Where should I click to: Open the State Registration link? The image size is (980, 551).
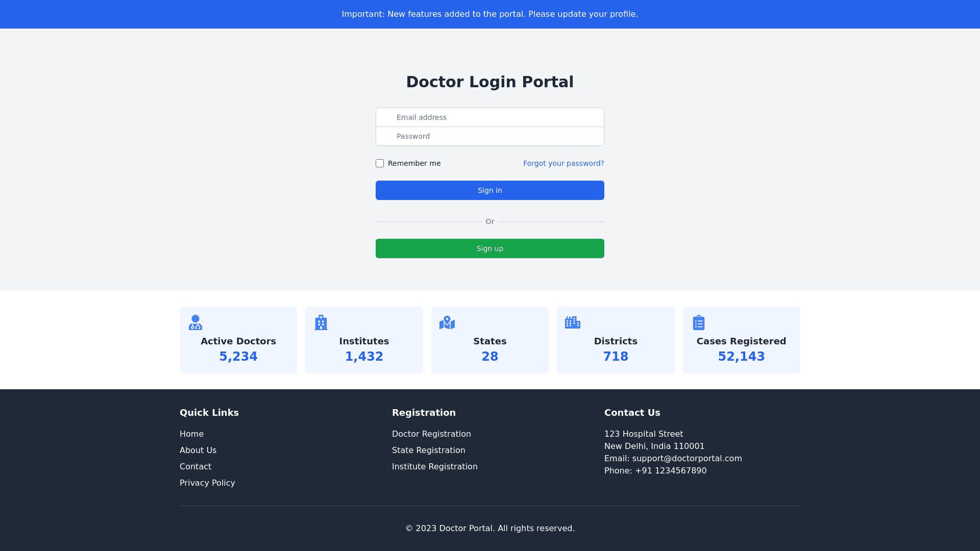click(x=428, y=450)
